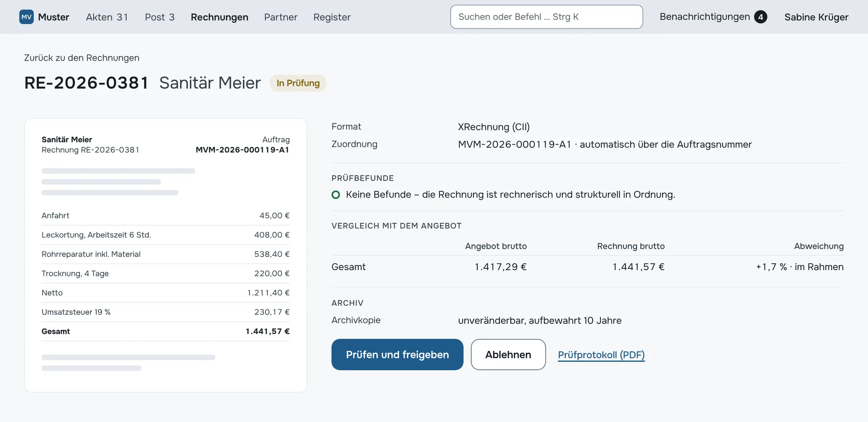Open the Post 3 tab
Viewport: 868px width, 422px height.
[160, 17]
